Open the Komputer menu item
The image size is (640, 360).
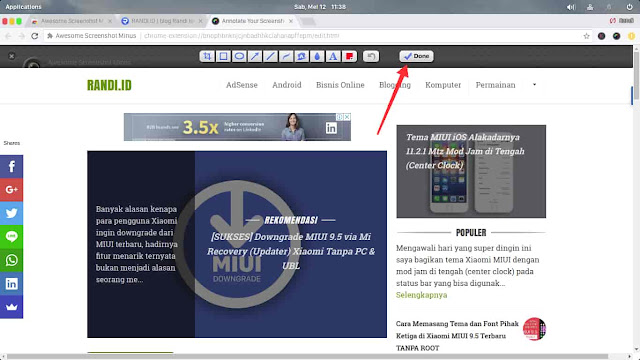pyautogui.click(x=443, y=85)
